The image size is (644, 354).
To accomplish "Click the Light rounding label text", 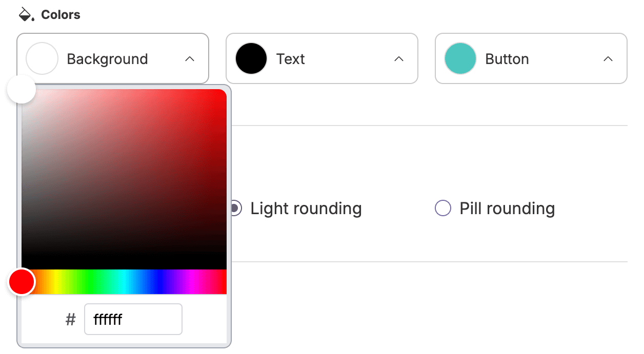I will [x=305, y=208].
